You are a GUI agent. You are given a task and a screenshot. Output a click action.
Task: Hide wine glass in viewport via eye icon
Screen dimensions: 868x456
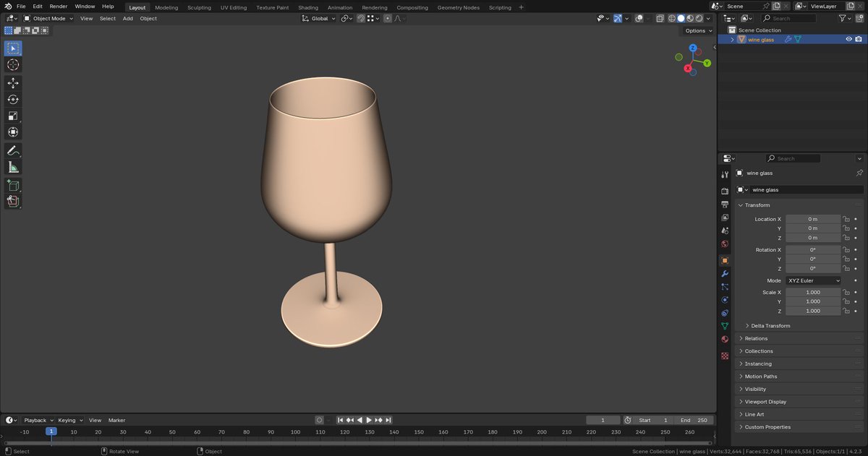[x=849, y=40]
